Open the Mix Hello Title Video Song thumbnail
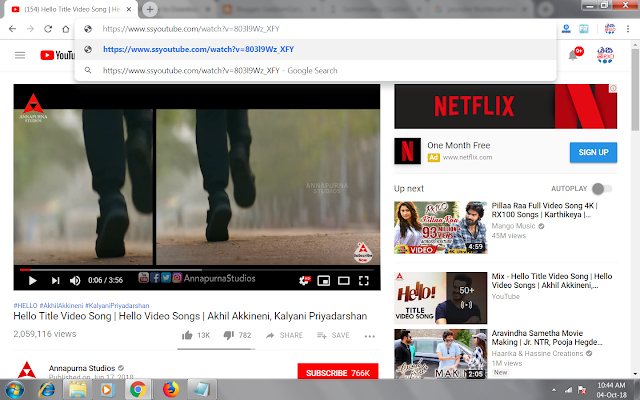The image size is (640, 400). pos(440,298)
